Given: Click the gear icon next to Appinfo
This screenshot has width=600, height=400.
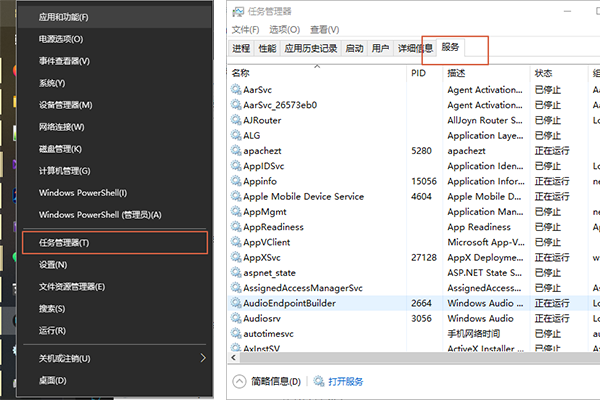Looking at the screenshot, I should point(235,181).
